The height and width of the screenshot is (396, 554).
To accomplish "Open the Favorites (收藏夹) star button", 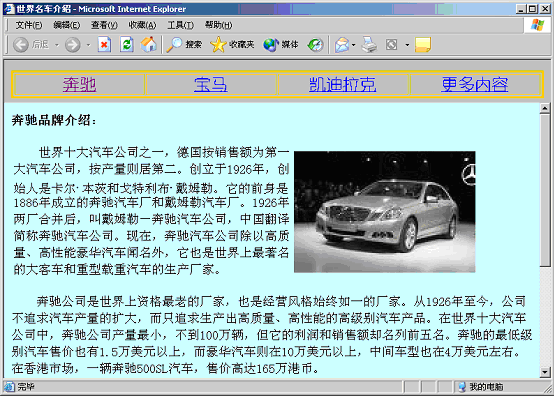I will click(232, 45).
